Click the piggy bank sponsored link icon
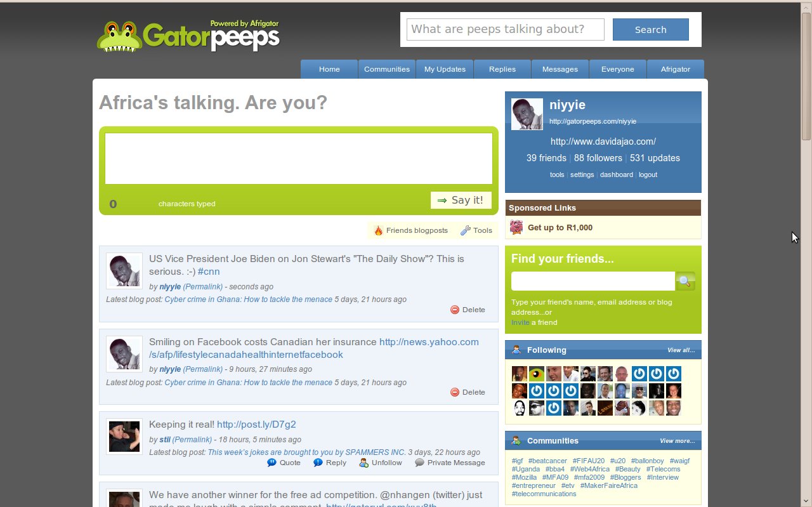The width and height of the screenshot is (812, 507). (x=516, y=227)
